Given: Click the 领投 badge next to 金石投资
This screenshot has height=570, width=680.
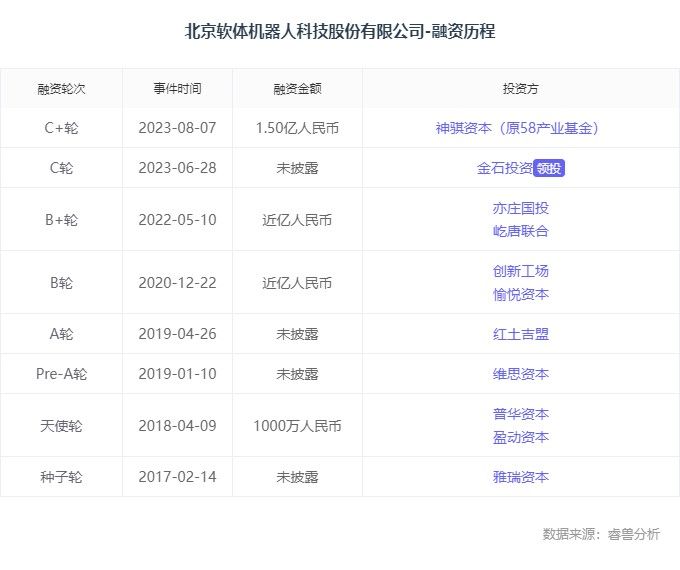Looking at the screenshot, I should click(549, 168).
